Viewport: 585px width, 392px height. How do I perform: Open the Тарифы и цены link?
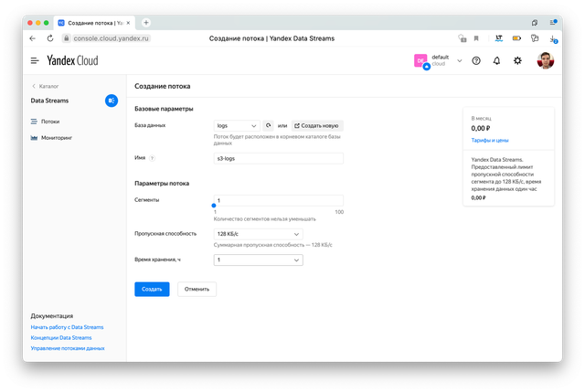coord(489,141)
